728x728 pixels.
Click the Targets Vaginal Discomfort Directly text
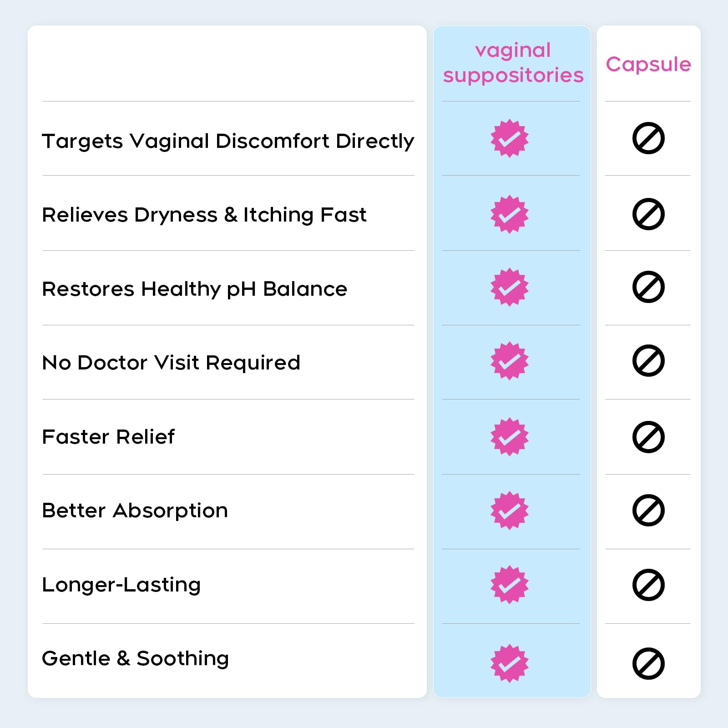[x=228, y=141]
